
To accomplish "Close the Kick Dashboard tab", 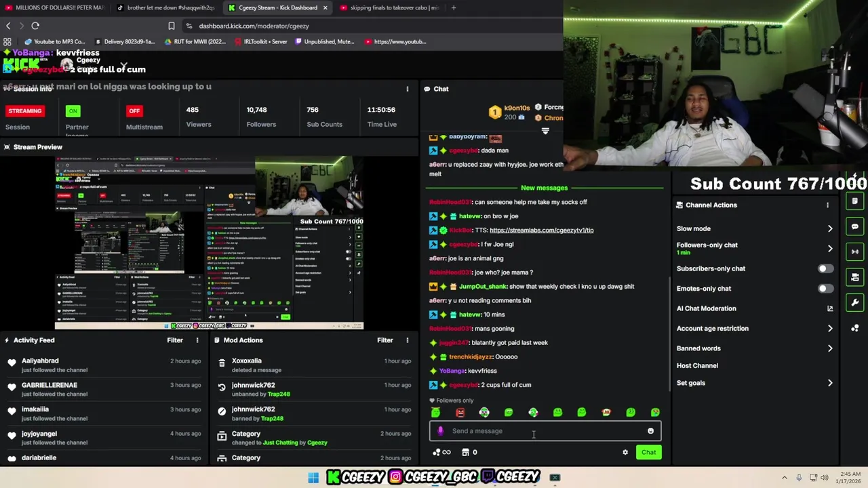I will (x=325, y=7).
